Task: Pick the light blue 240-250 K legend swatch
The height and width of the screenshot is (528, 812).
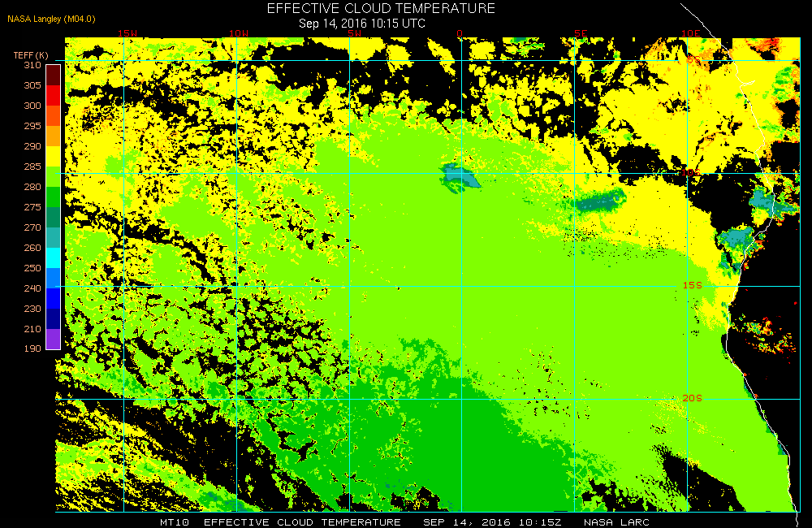Action: click(54, 278)
